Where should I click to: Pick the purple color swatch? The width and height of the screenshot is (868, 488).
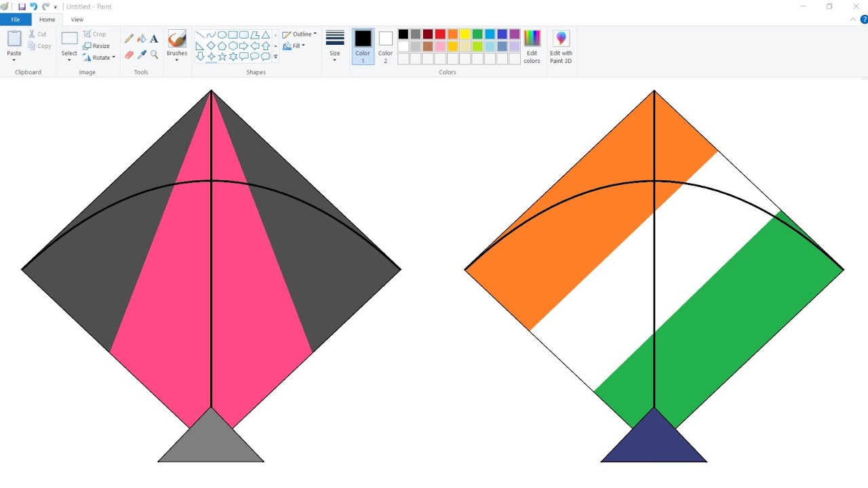point(514,34)
